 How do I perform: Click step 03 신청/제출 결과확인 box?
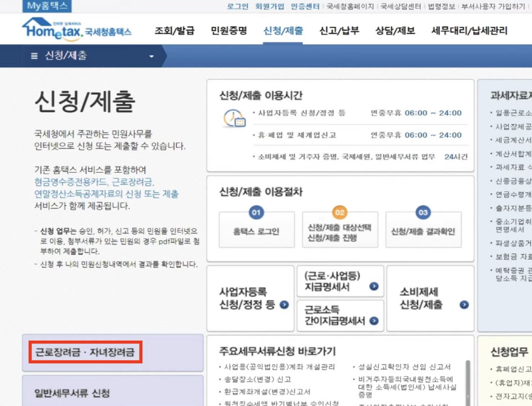(423, 230)
